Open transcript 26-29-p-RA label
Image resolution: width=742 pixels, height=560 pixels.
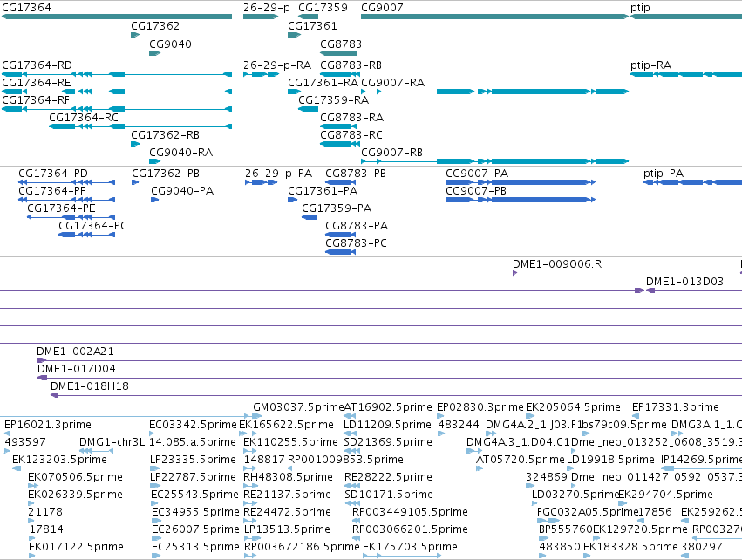(277, 65)
